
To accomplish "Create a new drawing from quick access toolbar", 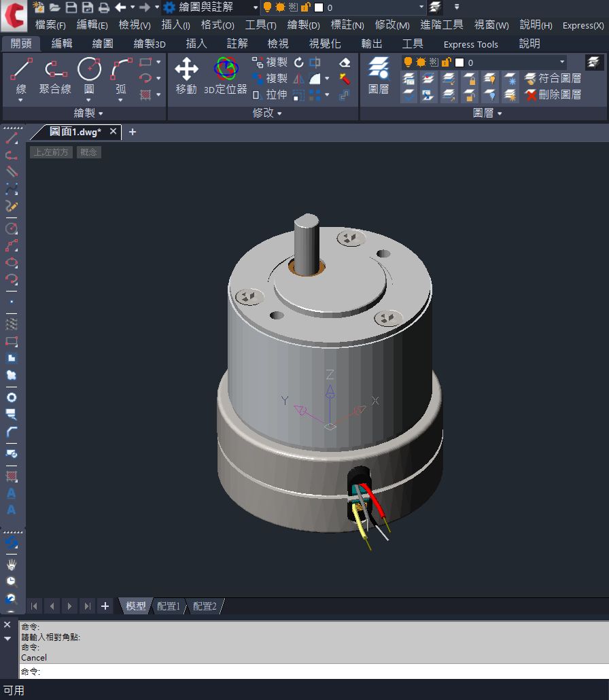I will click(38, 7).
